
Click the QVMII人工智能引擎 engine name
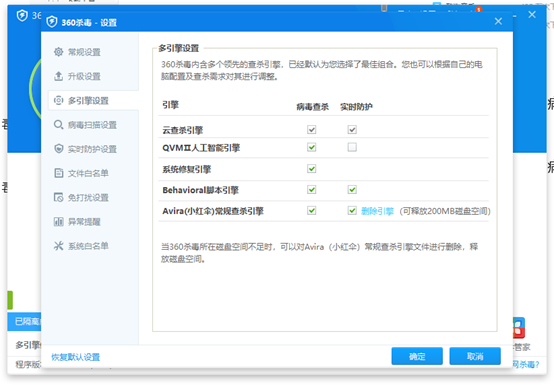[x=201, y=148]
